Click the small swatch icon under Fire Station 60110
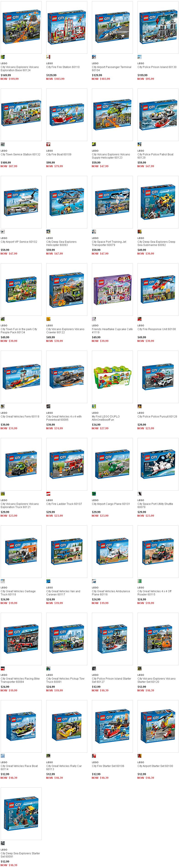The width and height of the screenshot is (179, 868). click(48, 57)
